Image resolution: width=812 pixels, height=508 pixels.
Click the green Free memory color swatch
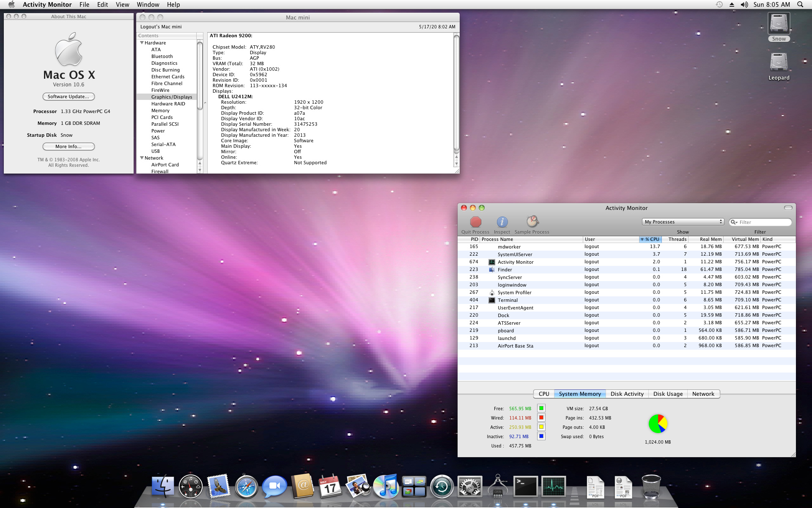[541, 409]
